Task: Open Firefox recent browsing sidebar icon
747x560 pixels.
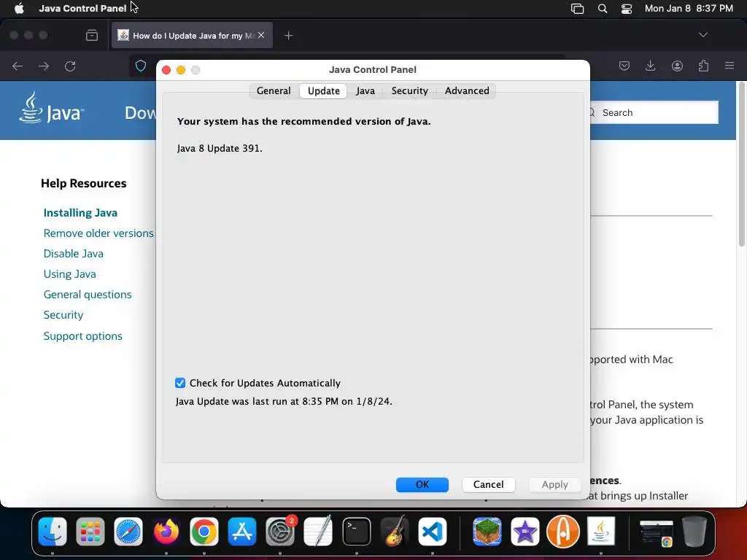Action: [x=92, y=35]
